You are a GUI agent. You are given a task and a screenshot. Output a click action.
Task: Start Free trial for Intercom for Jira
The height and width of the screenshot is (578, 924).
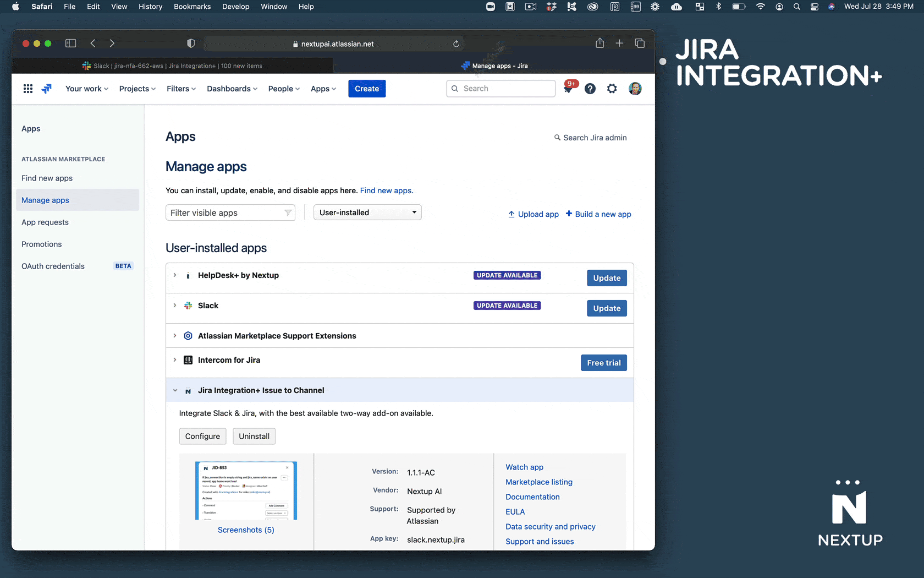[604, 363]
